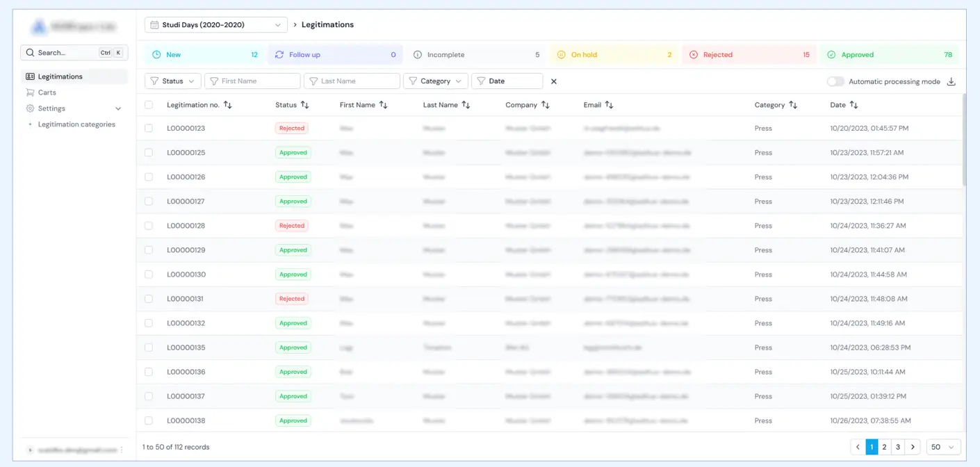
Task: Open the Studi Days event dropdown
Action: [x=215, y=25]
